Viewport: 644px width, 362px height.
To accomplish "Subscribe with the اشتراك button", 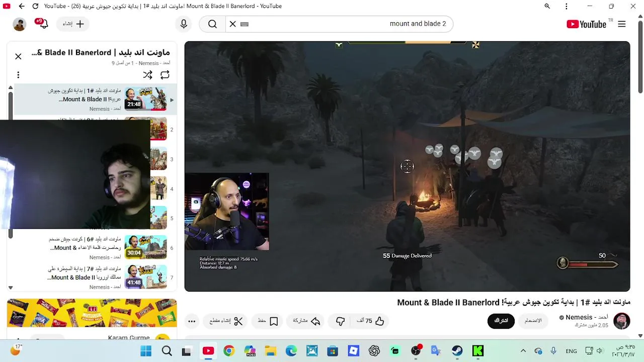I will pyautogui.click(x=501, y=321).
